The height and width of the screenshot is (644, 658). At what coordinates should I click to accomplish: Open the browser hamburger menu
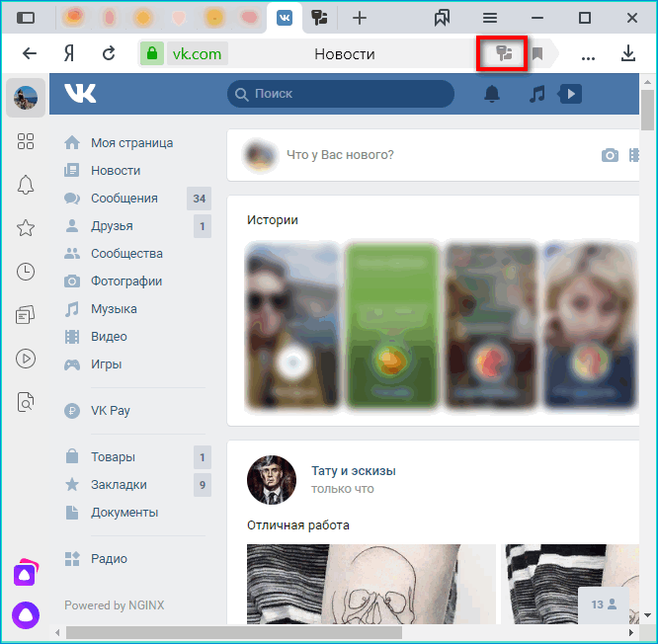pyautogui.click(x=490, y=18)
